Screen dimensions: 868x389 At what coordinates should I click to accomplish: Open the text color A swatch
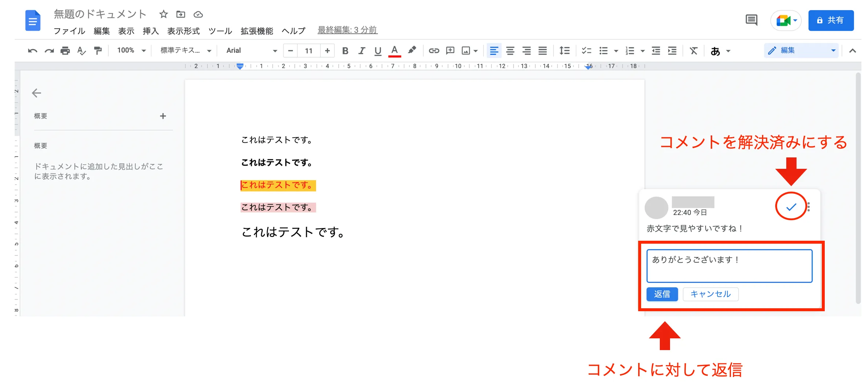click(394, 51)
